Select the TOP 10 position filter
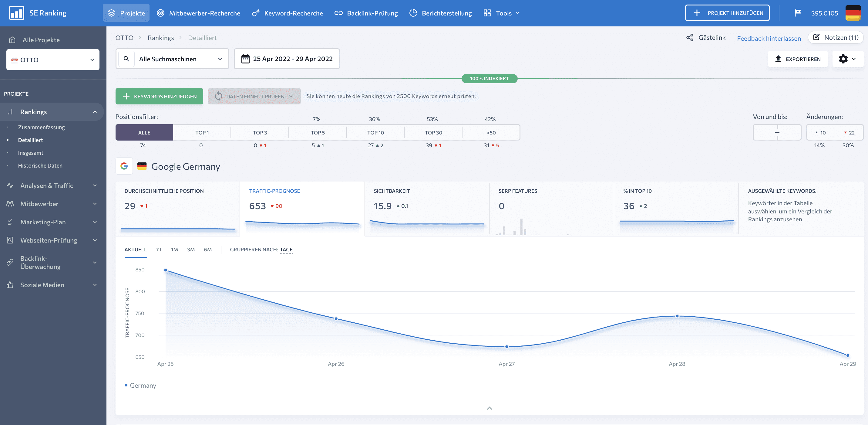Image resolution: width=868 pixels, height=425 pixels. point(375,133)
